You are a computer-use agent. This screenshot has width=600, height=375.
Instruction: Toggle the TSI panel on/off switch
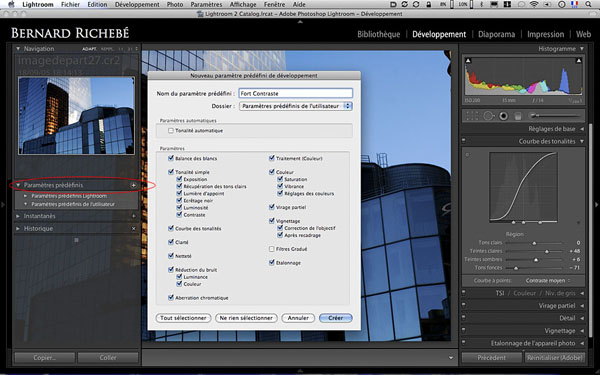tap(464, 293)
